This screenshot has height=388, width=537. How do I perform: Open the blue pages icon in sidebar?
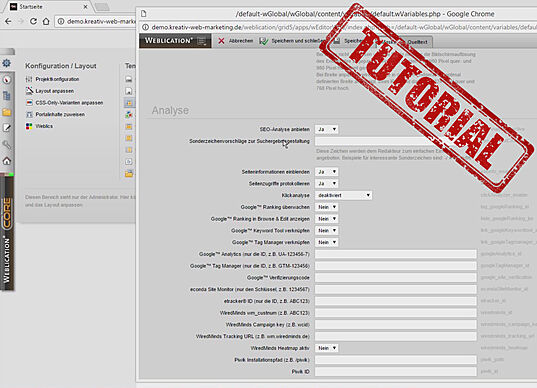tap(7, 96)
